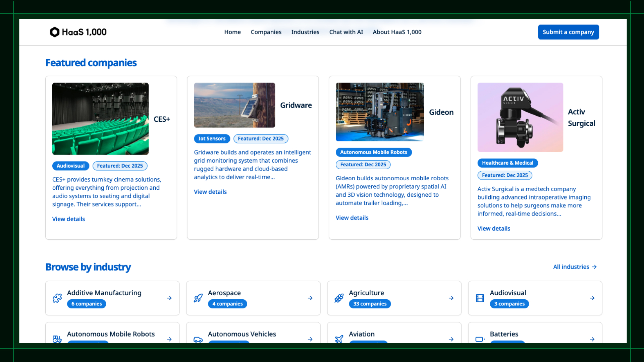Click the Audiovisual film icon
This screenshot has height=362, width=644.
pos(480,298)
